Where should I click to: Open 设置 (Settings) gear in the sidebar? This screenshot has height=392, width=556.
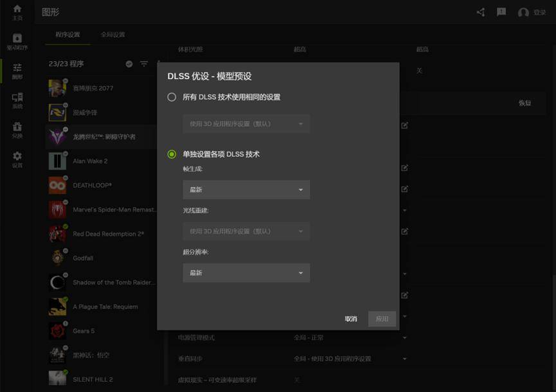[17, 159]
